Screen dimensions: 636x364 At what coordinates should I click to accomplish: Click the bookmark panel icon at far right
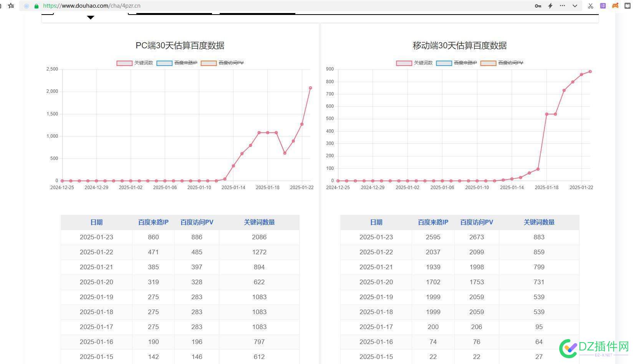point(628,6)
